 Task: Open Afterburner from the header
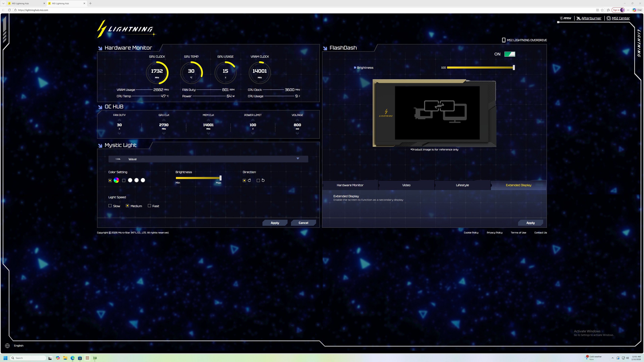pos(591,18)
